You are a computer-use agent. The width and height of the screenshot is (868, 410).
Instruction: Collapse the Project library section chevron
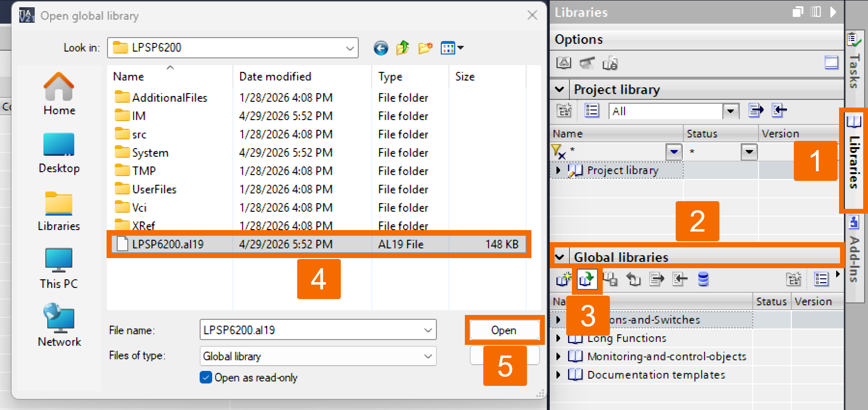[x=559, y=89]
